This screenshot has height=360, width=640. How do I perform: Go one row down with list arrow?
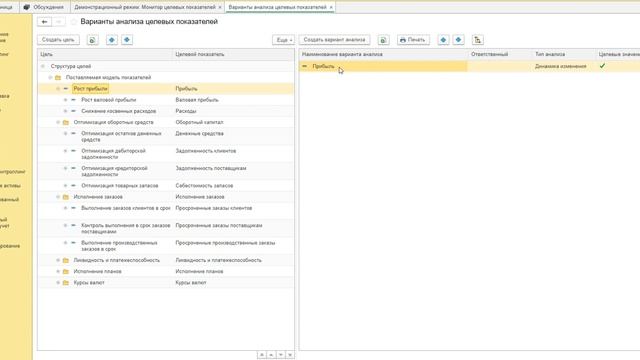[x=280, y=355]
